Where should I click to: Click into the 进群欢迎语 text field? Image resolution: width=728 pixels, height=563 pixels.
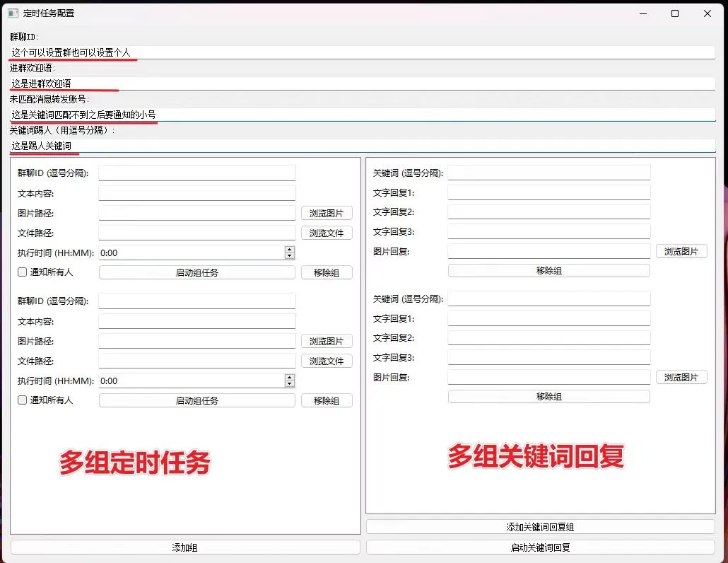point(362,83)
